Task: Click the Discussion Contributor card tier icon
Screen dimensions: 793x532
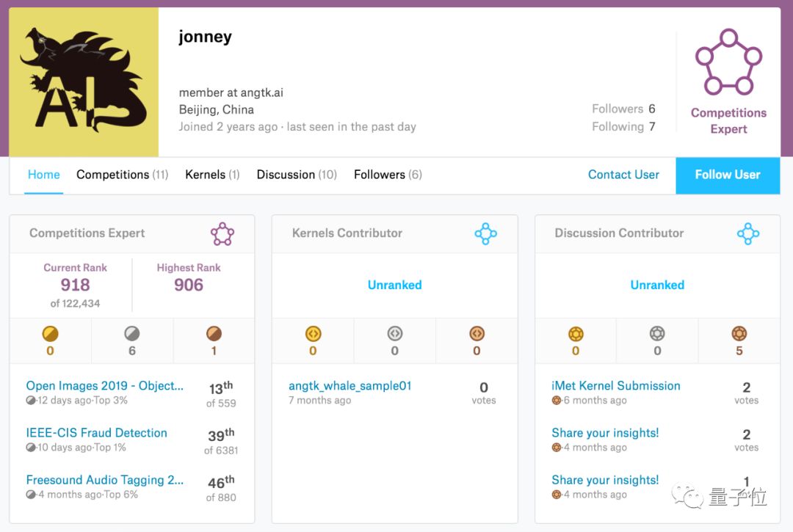Action: (748, 234)
